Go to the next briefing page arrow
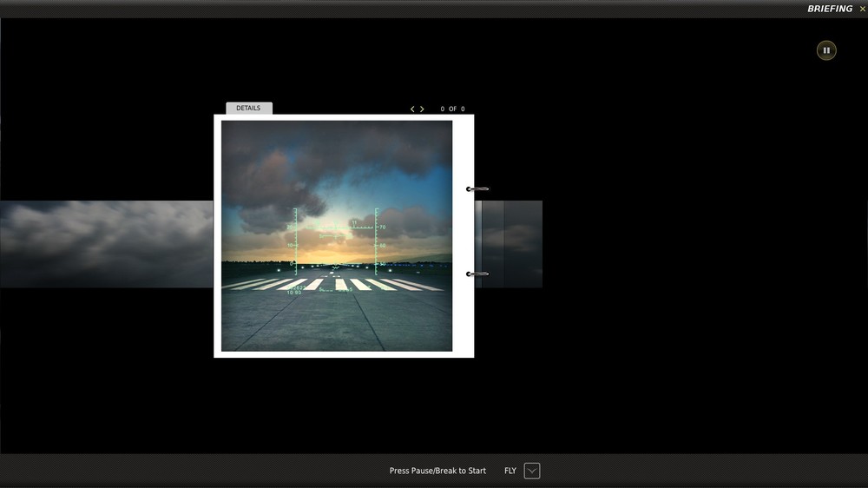Screen dimensions: 868x488 (x=422, y=109)
